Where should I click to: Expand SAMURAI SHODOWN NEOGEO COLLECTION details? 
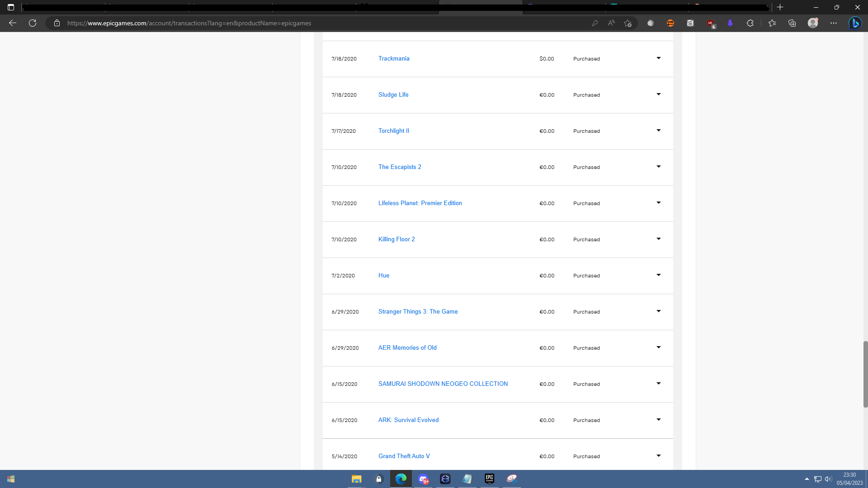[x=659, y=384]
